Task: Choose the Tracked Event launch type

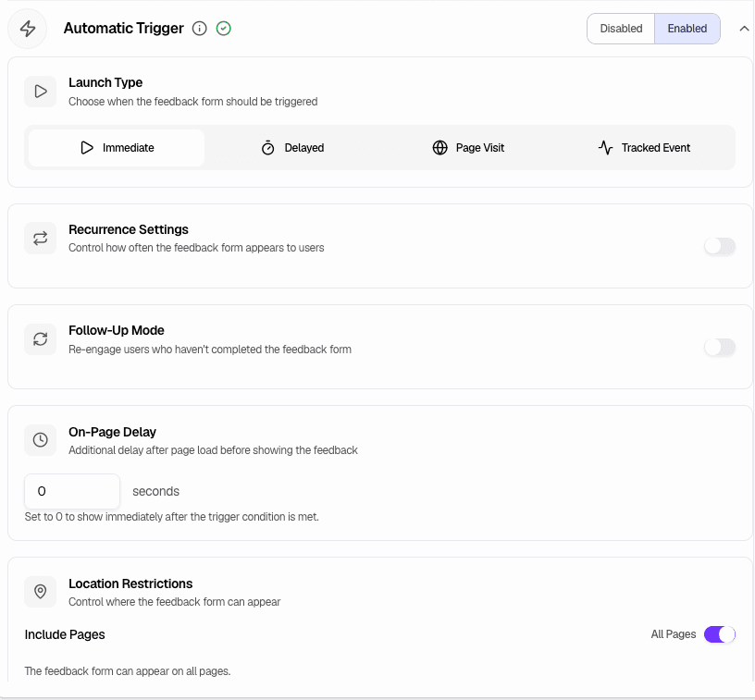Action: coord(645,147)
